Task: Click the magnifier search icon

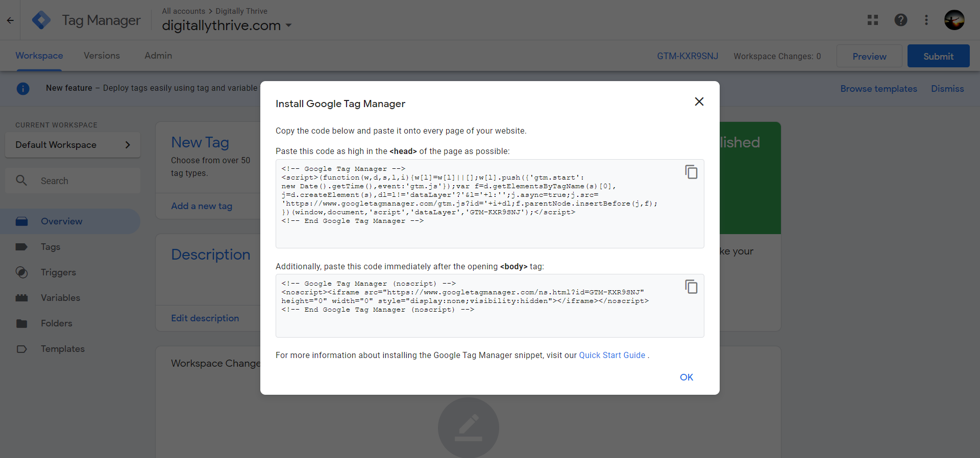Action: point(21,181)
